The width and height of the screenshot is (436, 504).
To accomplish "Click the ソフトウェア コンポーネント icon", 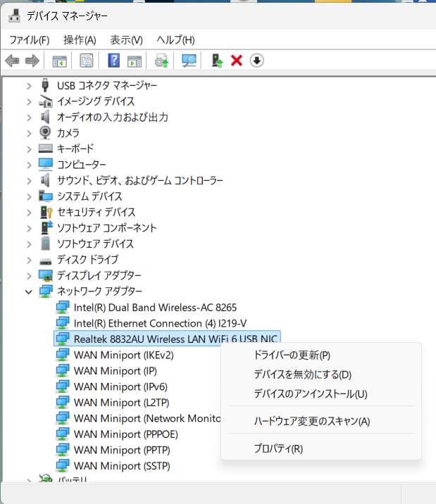I will [46, 228].
